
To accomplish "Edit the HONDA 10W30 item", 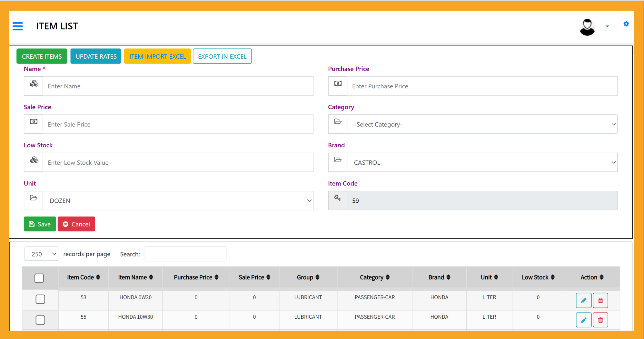I will (x=583, y=320).
